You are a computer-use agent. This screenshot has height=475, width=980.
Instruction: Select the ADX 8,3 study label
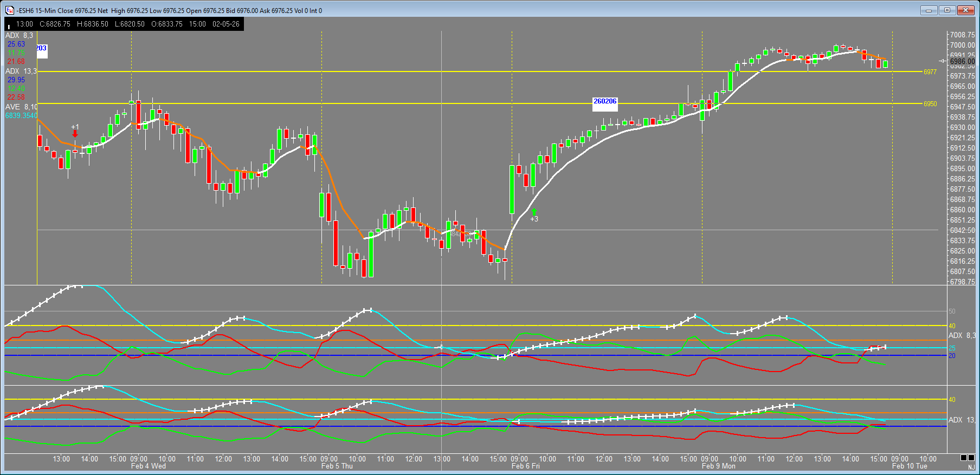pos(19,35)
